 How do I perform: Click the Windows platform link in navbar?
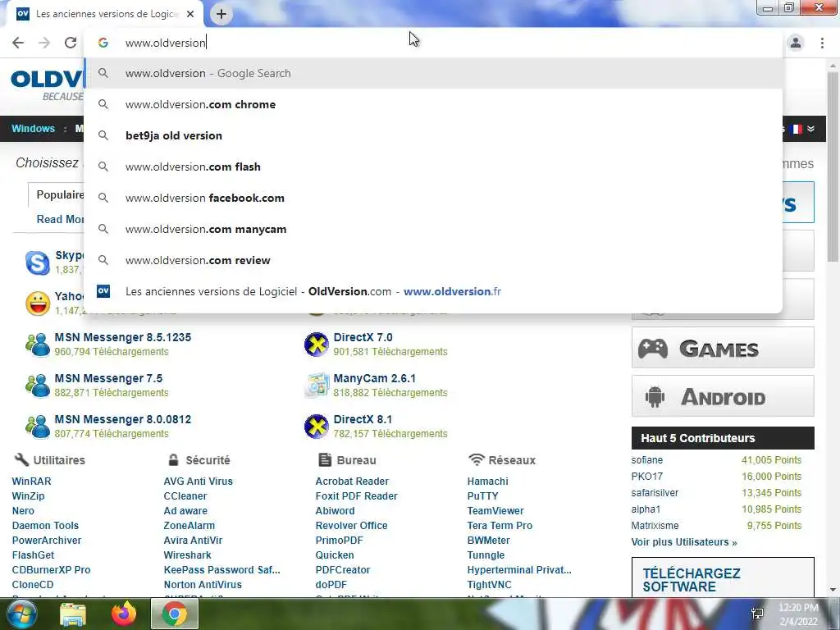(33, 129)
